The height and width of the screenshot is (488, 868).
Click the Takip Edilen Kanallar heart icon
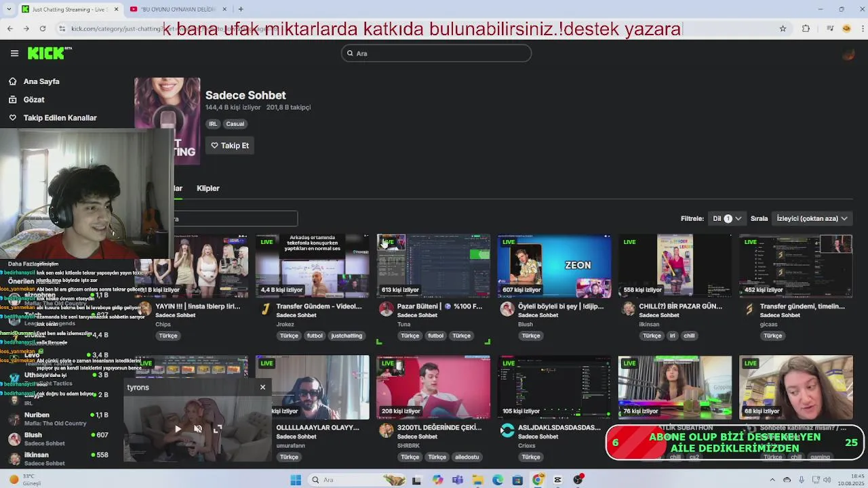coord(12,118)
